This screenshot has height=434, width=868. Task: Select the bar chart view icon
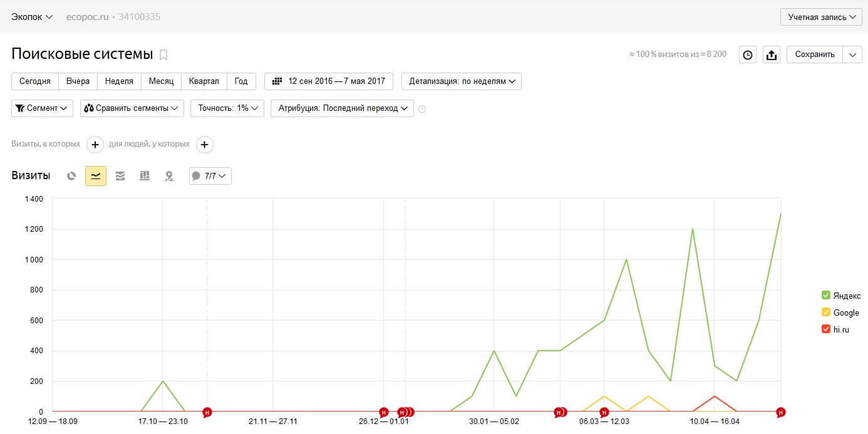coord(145,176)
